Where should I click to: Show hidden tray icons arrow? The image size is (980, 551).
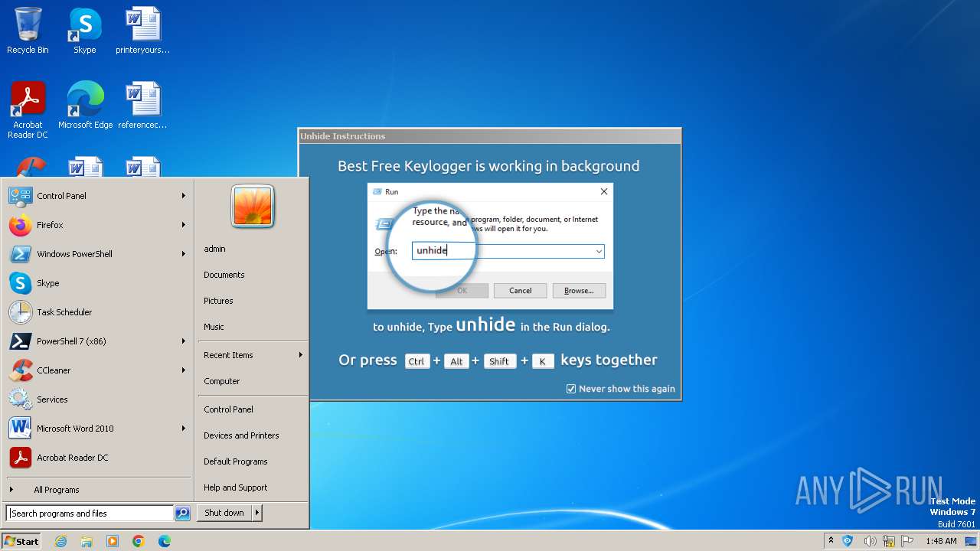click(x=831, y=541)
